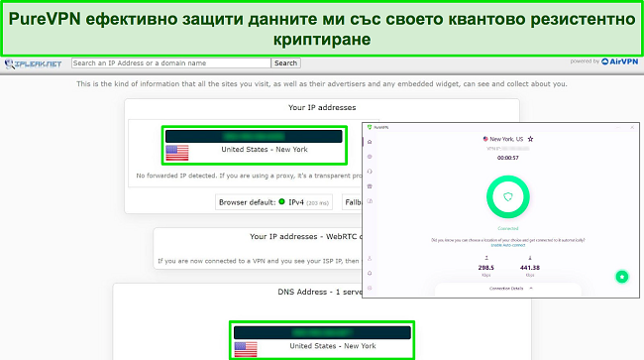Open the profile person icon in PureVPN sidebar
Screen dimensions: 644x360
point(370,259)
